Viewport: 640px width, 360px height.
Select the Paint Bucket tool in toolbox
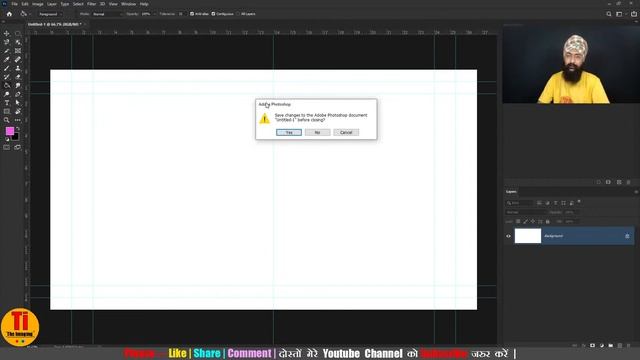(x=7, y=85)
